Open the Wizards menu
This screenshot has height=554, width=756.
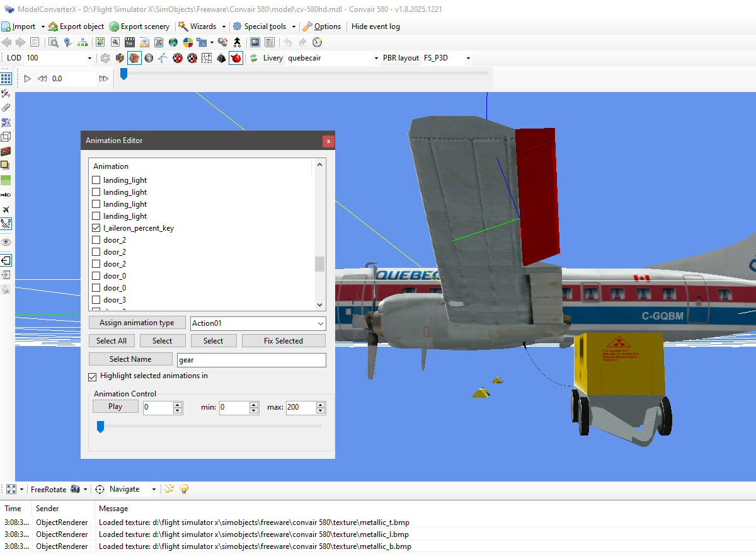197,26
